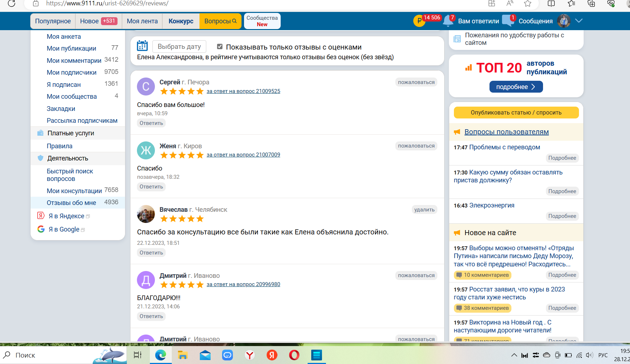Show hidden system tray icons
The height and width of the screenshot is (364, 630).
click(514, 355)
